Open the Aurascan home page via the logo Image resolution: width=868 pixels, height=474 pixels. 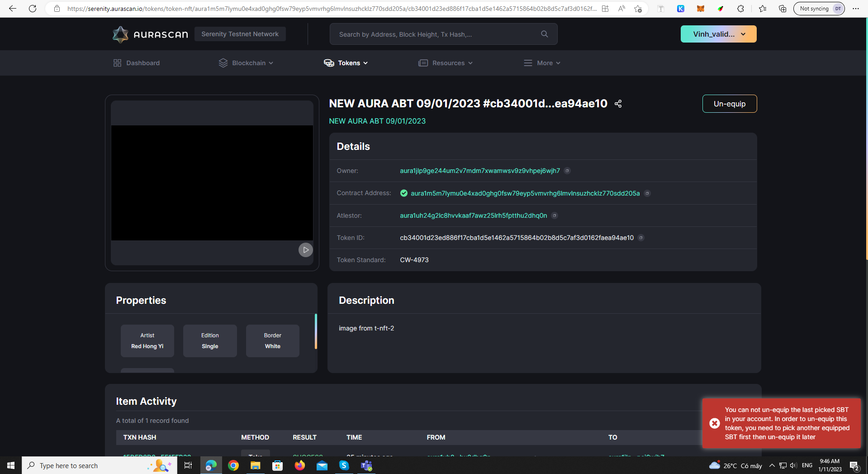pyautogui.click(x=150, y=34)
